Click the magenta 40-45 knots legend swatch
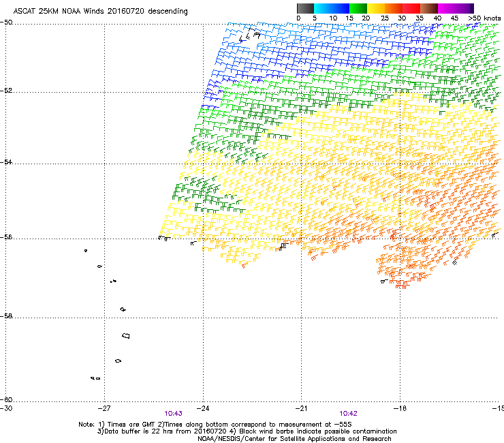This screenshot has width=504, height=443. pos(447,8)
